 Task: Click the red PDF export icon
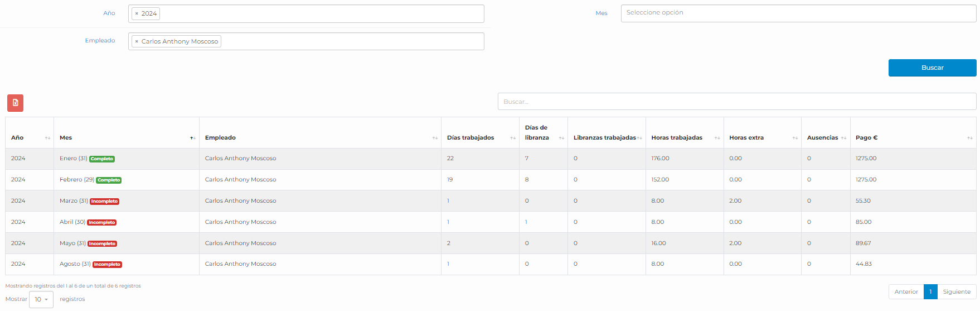15,103
